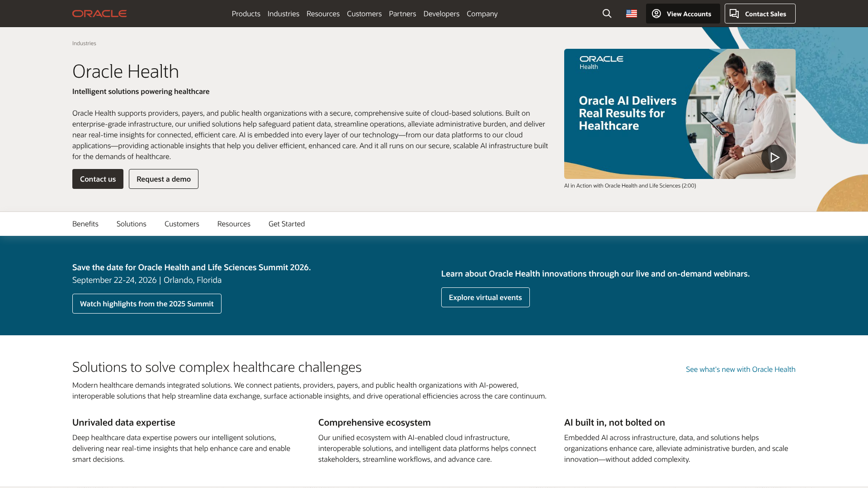Click the Contact us button
This screenshot has width=868, height=488.
97,178
